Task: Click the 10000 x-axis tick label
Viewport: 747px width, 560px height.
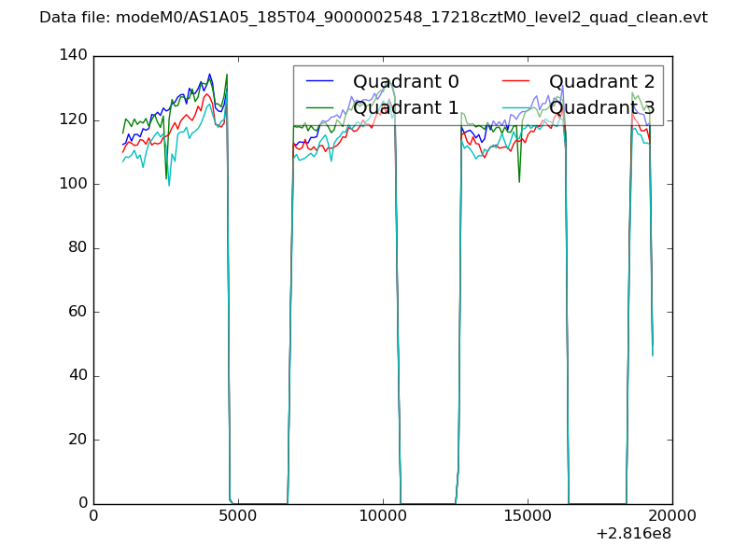Action: click(383, 516)
